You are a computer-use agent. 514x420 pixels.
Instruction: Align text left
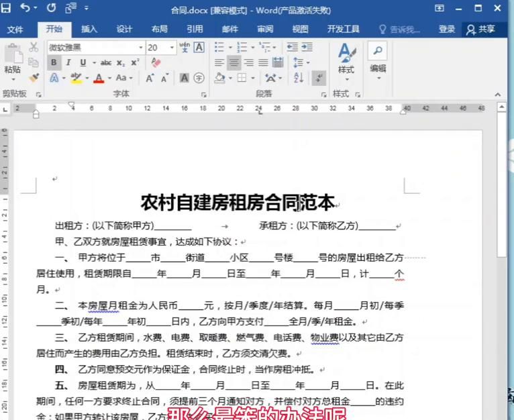pos(219,62)
